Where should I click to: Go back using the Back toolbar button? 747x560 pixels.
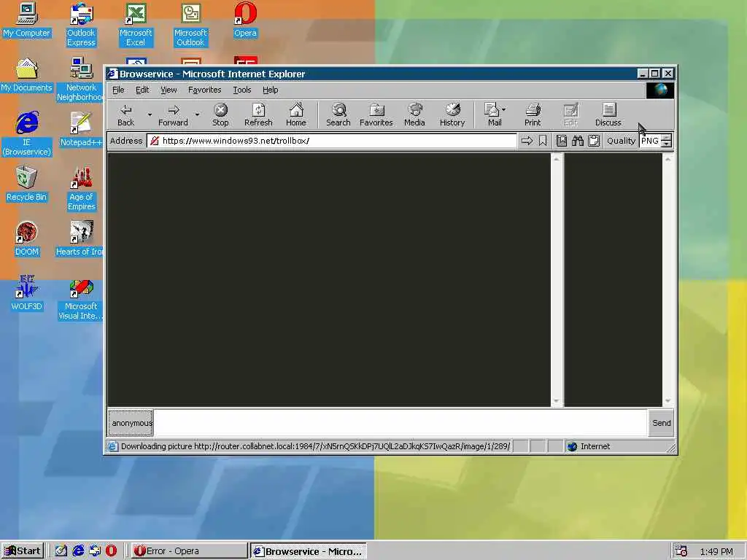(125, 114)
